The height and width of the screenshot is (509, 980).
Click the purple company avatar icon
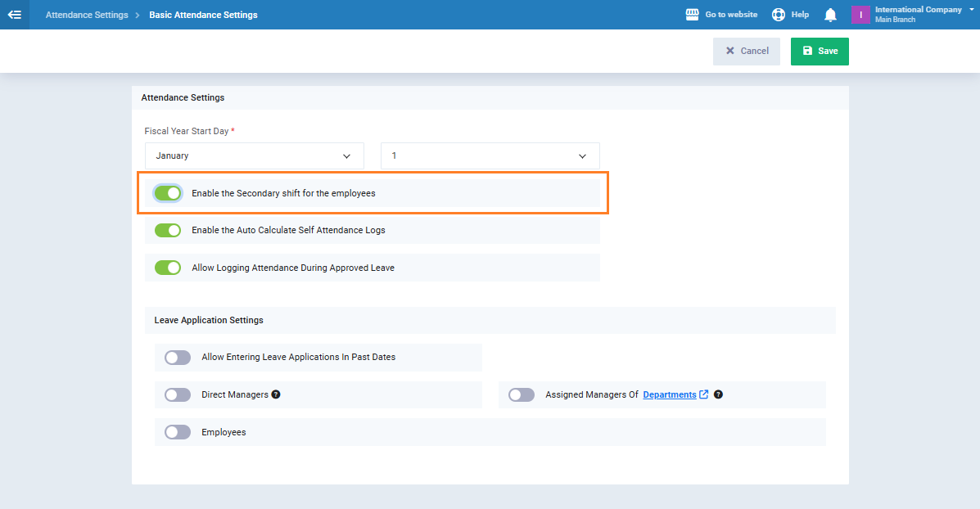coord(860,15)
